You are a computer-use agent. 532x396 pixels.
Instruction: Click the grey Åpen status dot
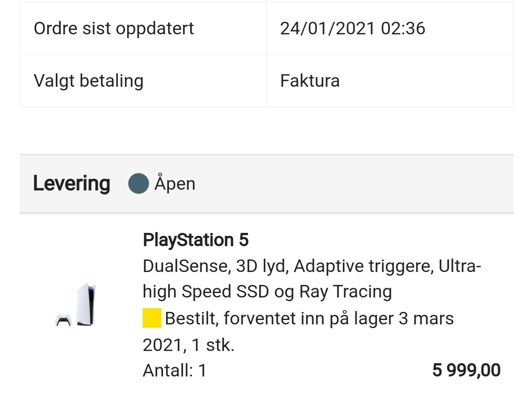tap(139, 183)
